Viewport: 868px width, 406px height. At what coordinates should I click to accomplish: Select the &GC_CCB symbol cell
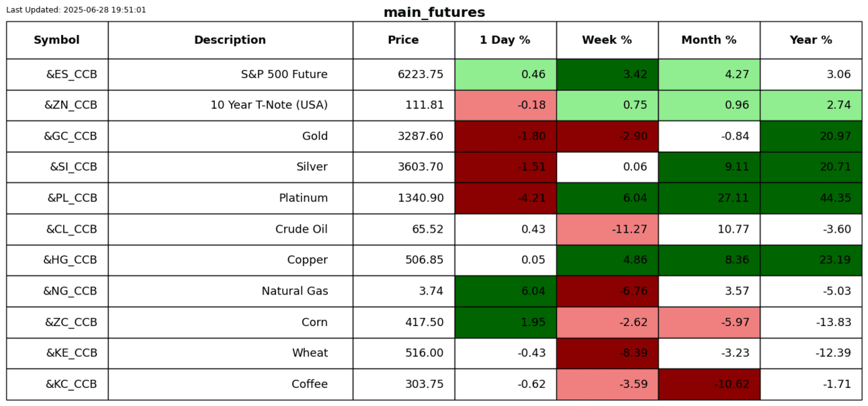coord(57,136)
